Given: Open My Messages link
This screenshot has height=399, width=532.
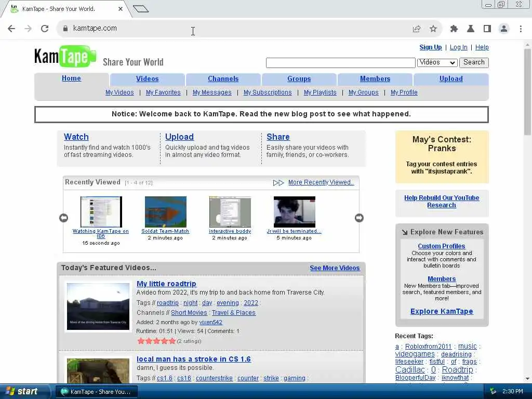Looking at the screenshot, I should click(212, 92).
